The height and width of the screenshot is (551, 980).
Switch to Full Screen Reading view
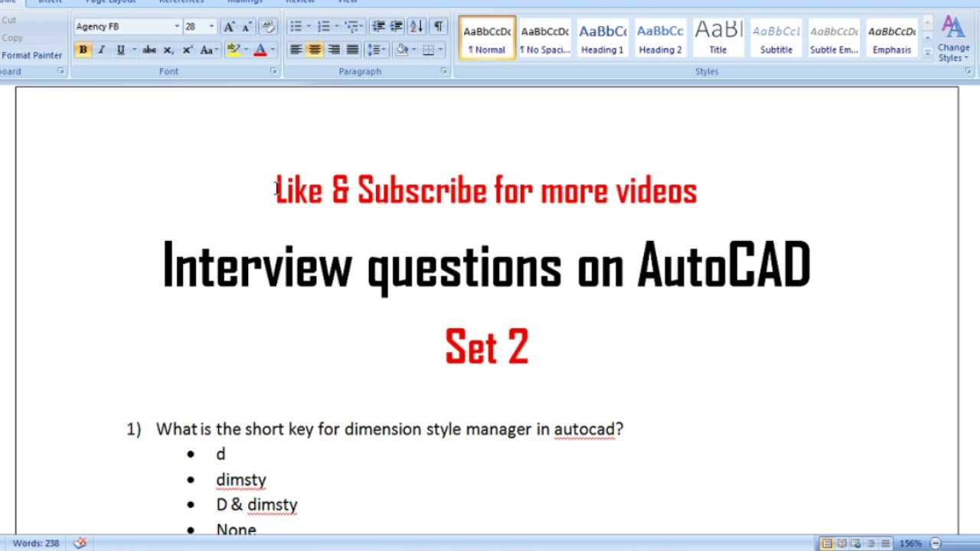click(841, 543)
